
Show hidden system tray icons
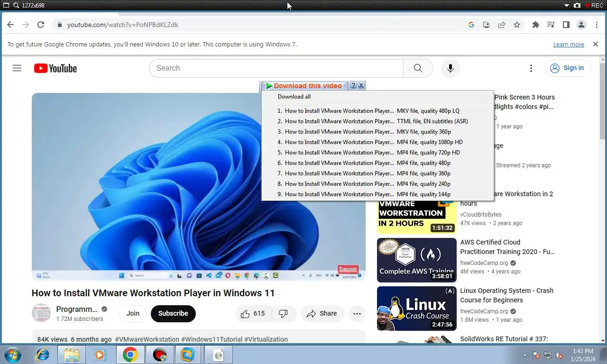(x=524, y=355)
